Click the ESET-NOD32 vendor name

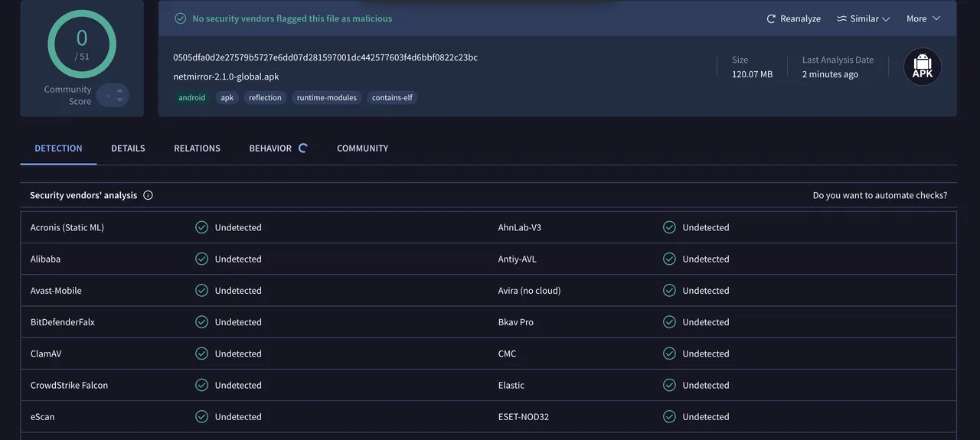(x=524, y=417)
